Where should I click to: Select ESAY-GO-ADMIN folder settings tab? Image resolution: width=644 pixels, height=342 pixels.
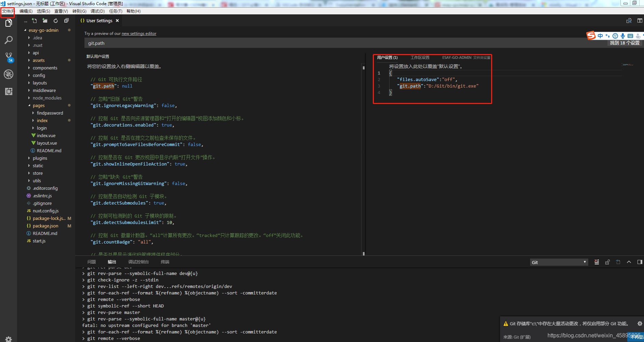[466, 57]
